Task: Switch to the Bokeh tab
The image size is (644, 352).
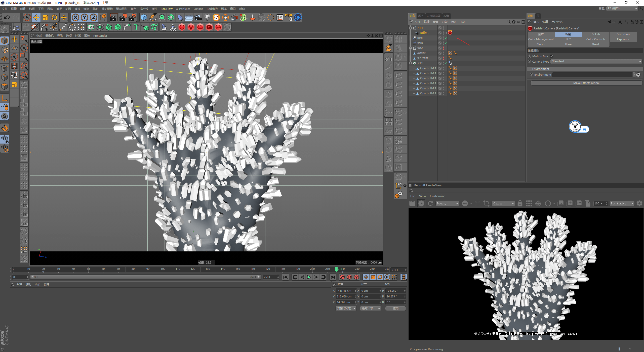Action: (x=595, y=34)
